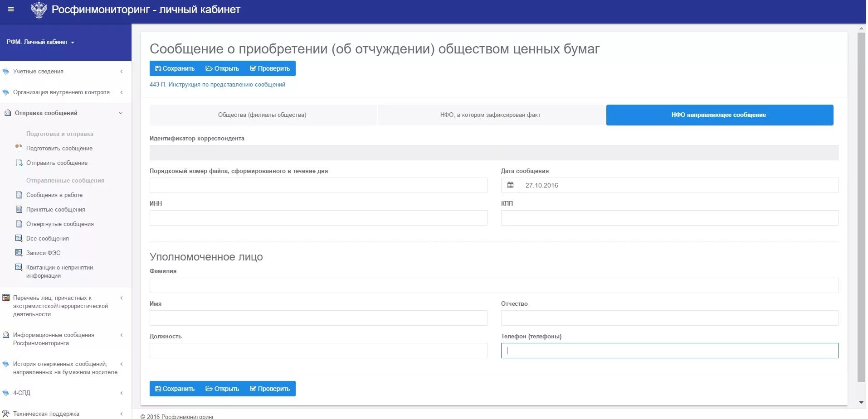Click the Телефон (телефоны) input field
This screenshot has width=868, height=419.
[670, 351]
